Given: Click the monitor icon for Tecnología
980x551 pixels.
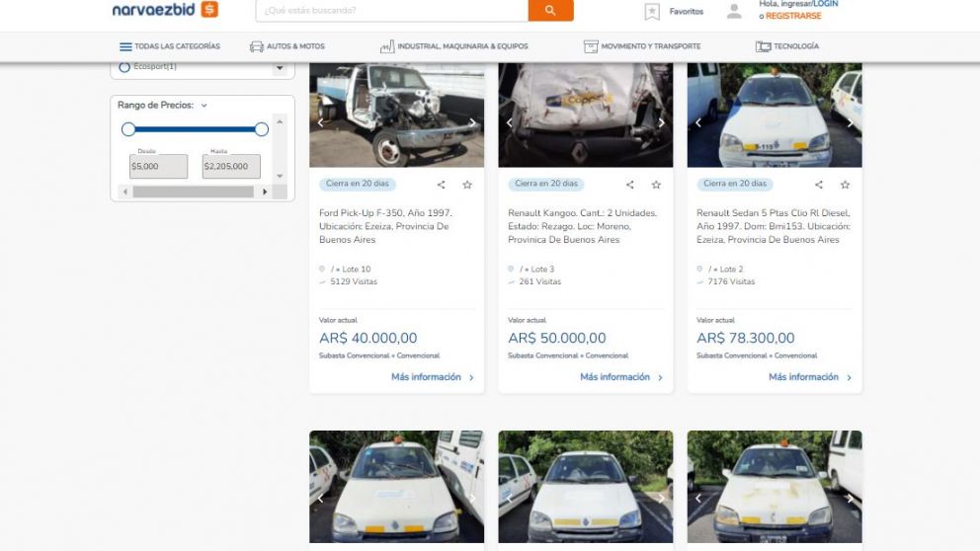Looking at the screenshot, I should pyautogui.click(x=763, y=46).
